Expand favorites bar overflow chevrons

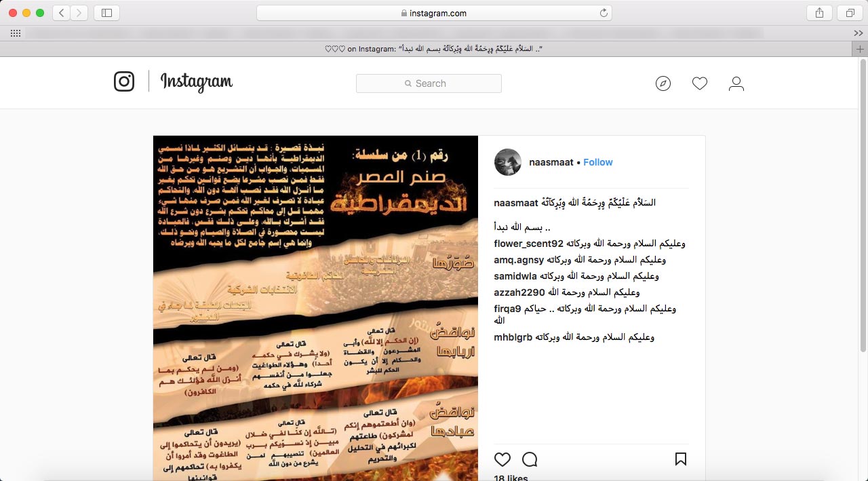tap(859, 33)
